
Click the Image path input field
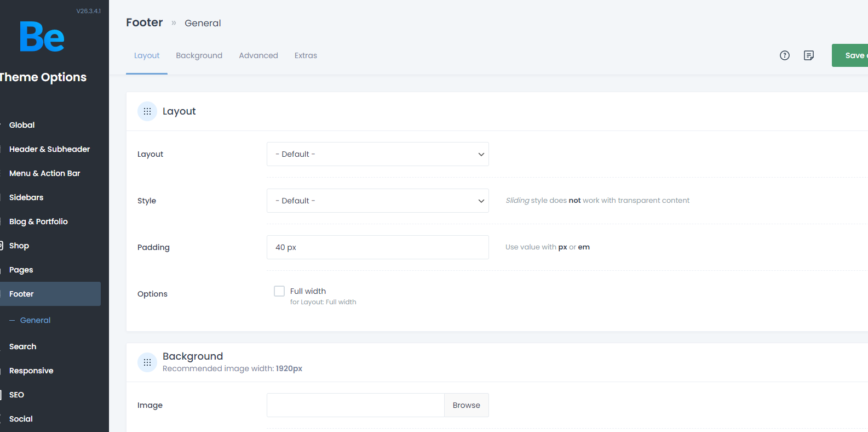click(x=355, y=405)
